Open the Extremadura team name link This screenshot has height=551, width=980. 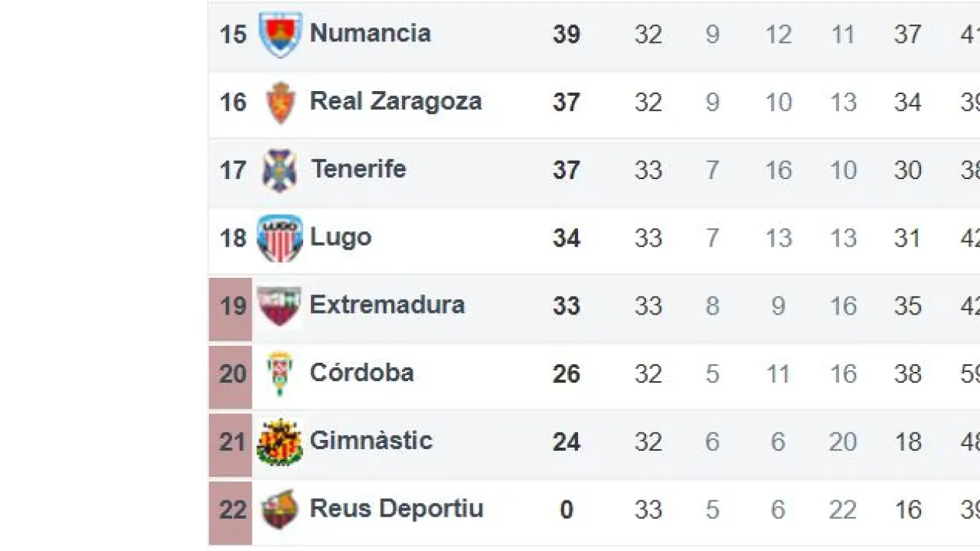[387, 305]
